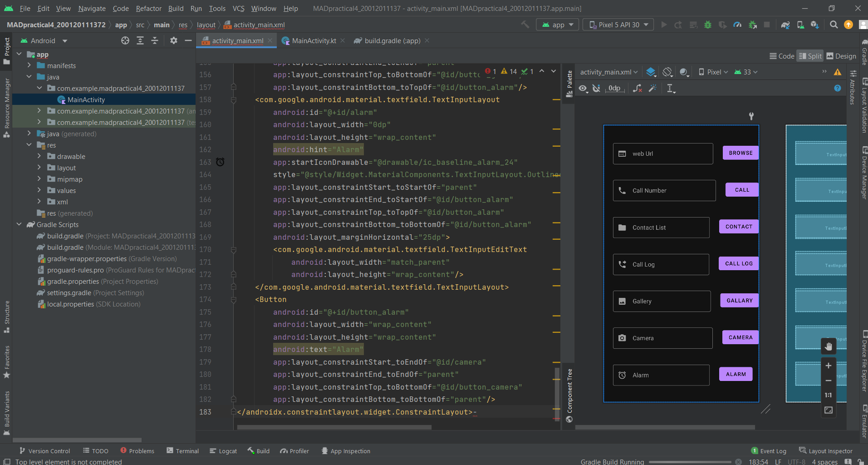
Task: Open the Logcat tool window
Action: click(223, 451)
